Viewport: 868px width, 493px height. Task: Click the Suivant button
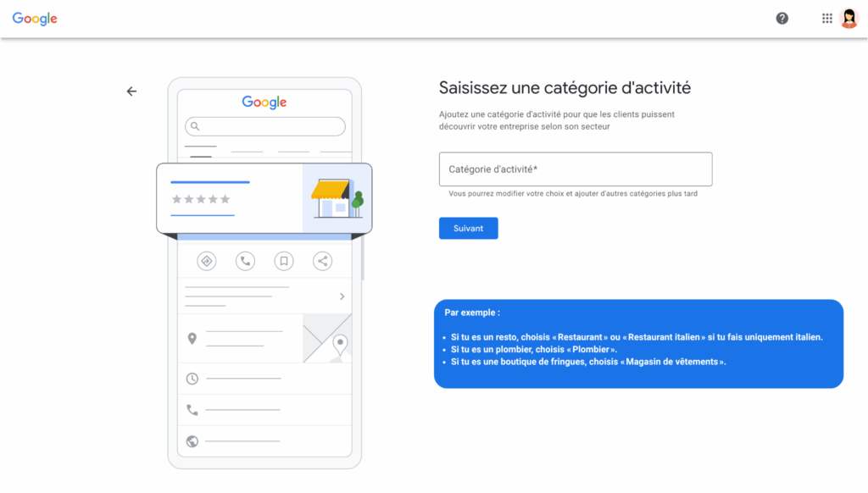coord(468,228)
